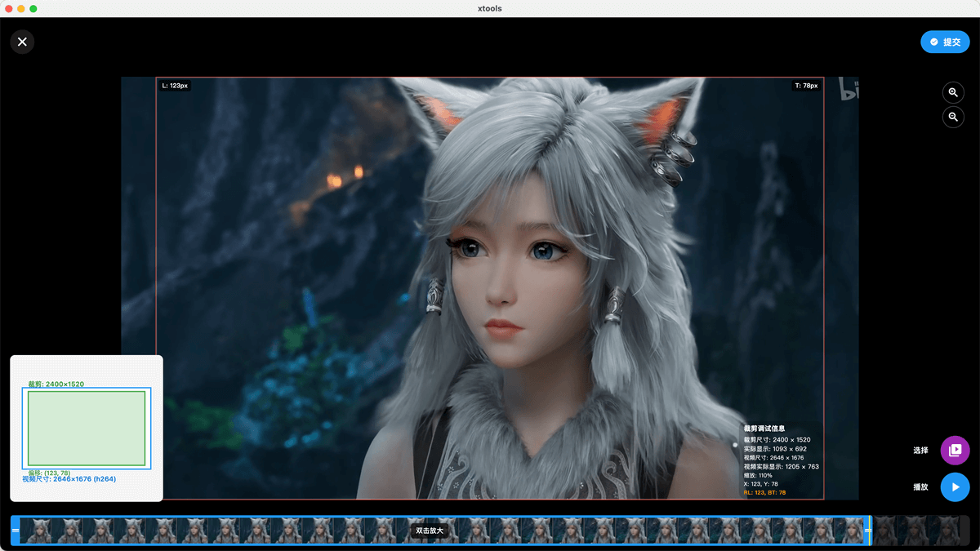Click the first thumbnail frame in timeline
This screenshot has height=551, width=980.
click(36, 531)
